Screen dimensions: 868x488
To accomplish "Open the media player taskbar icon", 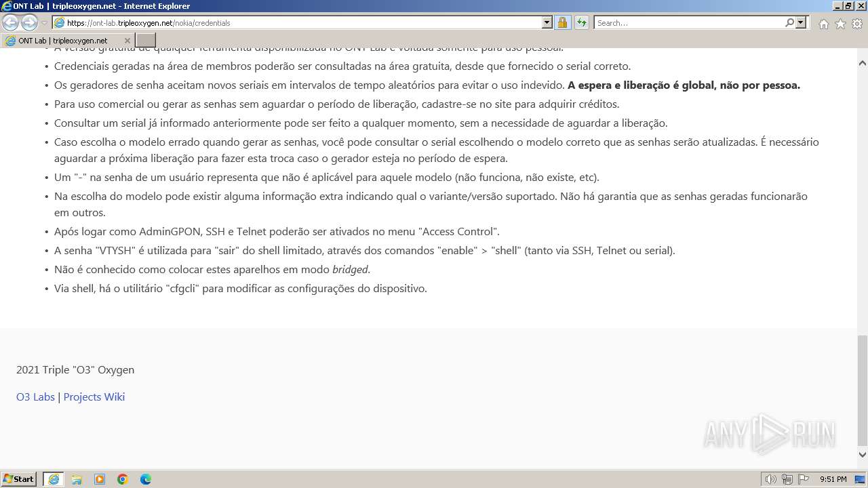I will click(100, 479).
